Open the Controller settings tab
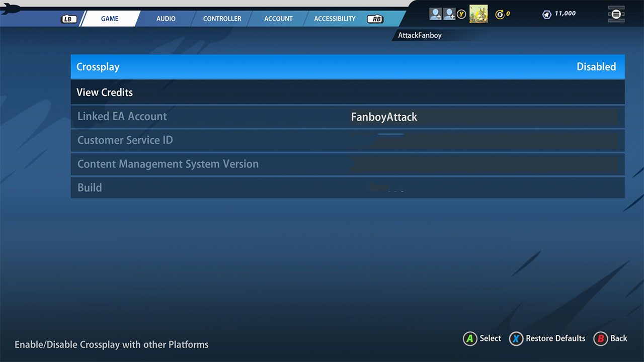Image resolution: width=644 pixels, height=362 pixels. click(222, 19)
